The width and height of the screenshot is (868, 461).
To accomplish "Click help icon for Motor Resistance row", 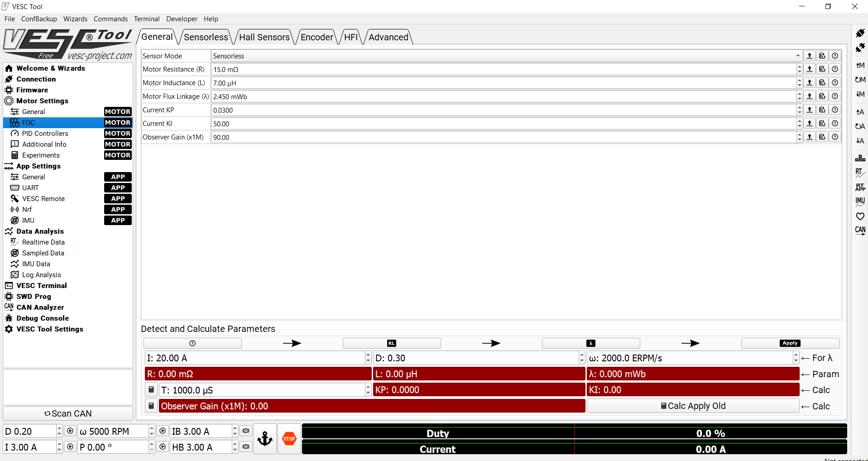I will click(835, 69).
